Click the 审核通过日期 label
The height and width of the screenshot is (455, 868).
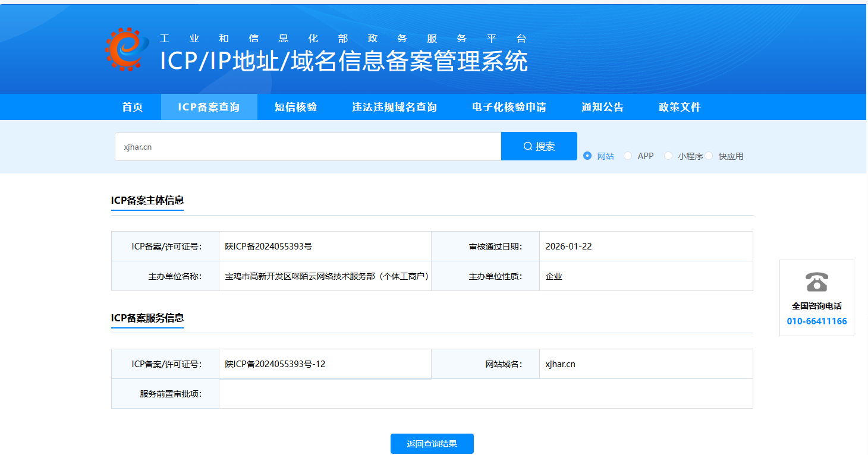(495, 247)
